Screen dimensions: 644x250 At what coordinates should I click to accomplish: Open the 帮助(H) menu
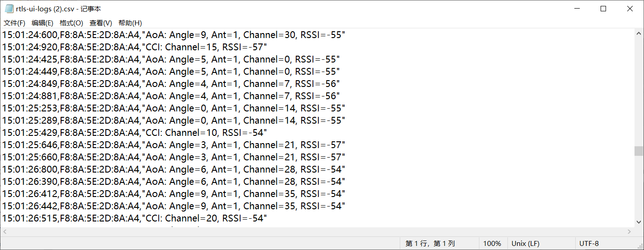coord(130,23)
